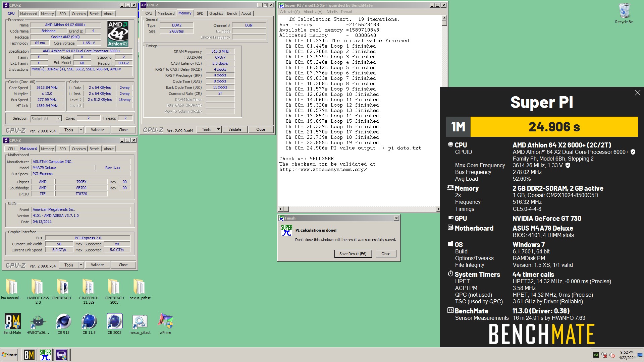Screen dimensions: 644x362
Task: Click Validate in CPU-Z Memory window
Action: point(235,129)
